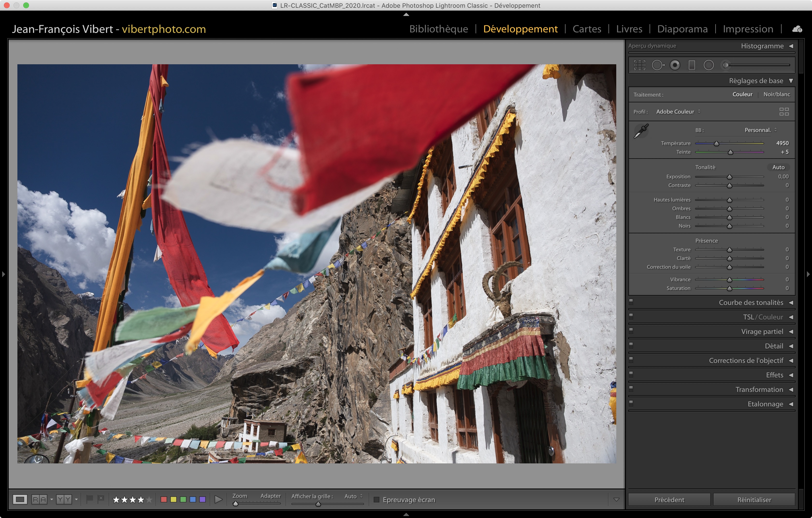
Task: Switch treatment to Noir/blanc
Action: [x=776, y=94]
